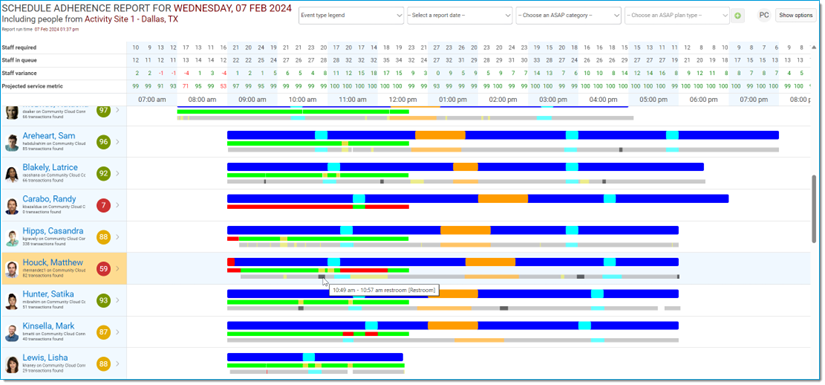Click Lewis, Lisha's cyan break block
This screenshot has height=385, width=825.
(309, 357)
